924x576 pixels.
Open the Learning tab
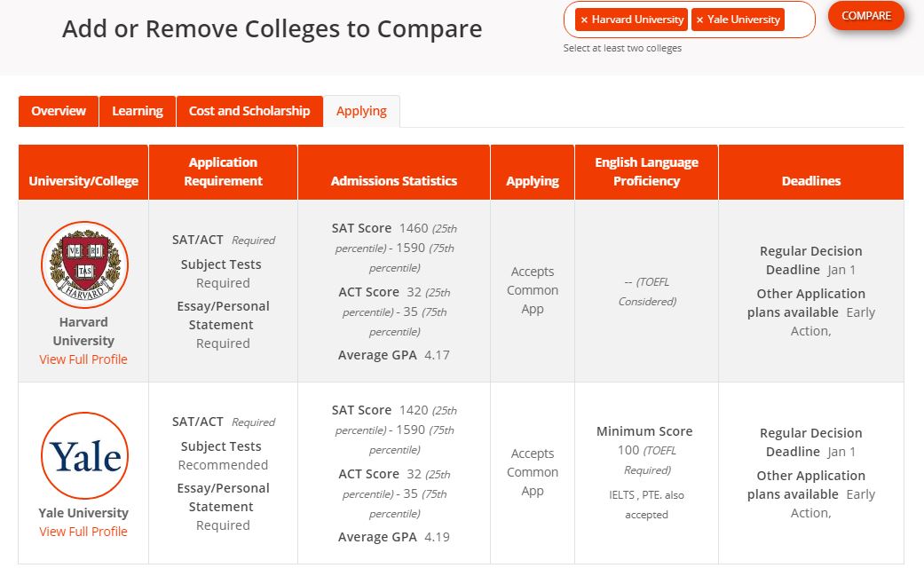[138, 111]
